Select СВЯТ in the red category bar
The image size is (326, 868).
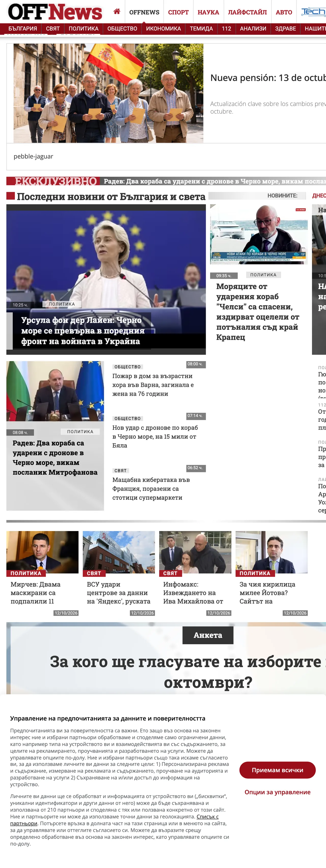[x=53, y=29]
